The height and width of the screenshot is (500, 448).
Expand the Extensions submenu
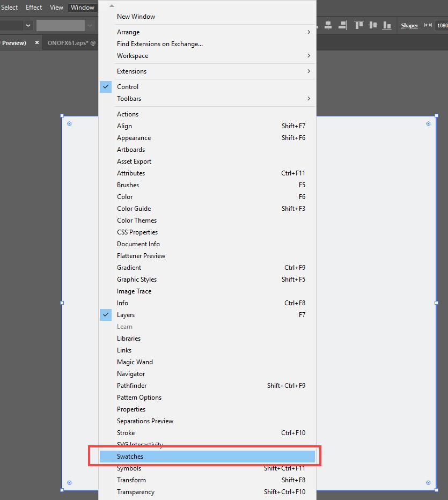click(207, 71)
